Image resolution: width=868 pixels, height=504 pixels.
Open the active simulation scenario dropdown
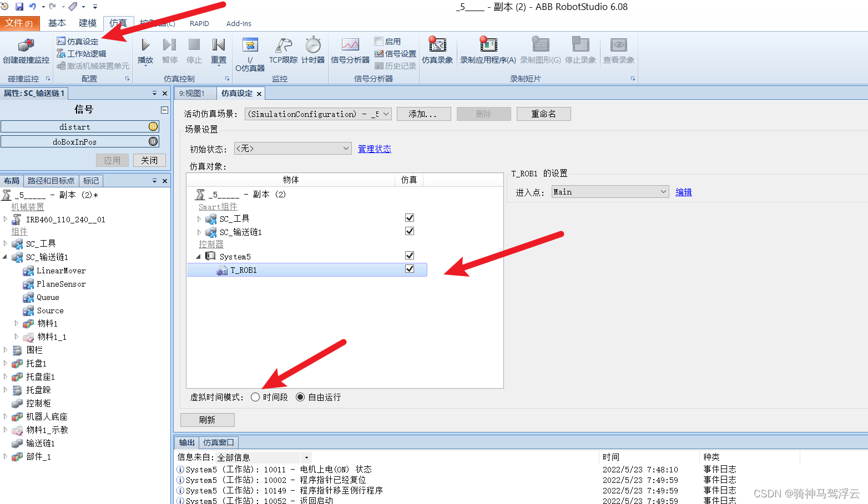point(319,114)
